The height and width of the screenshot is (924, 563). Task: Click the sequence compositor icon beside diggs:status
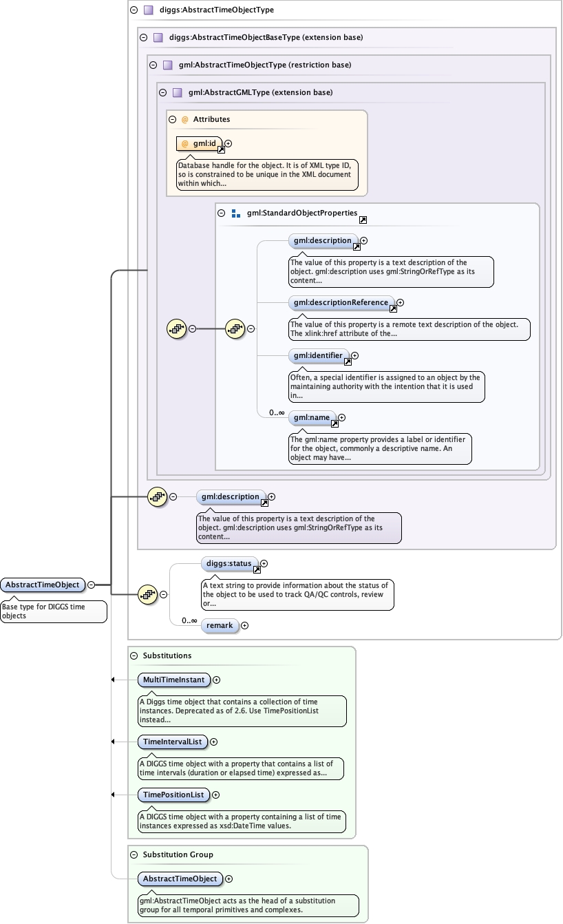point(147,594)
